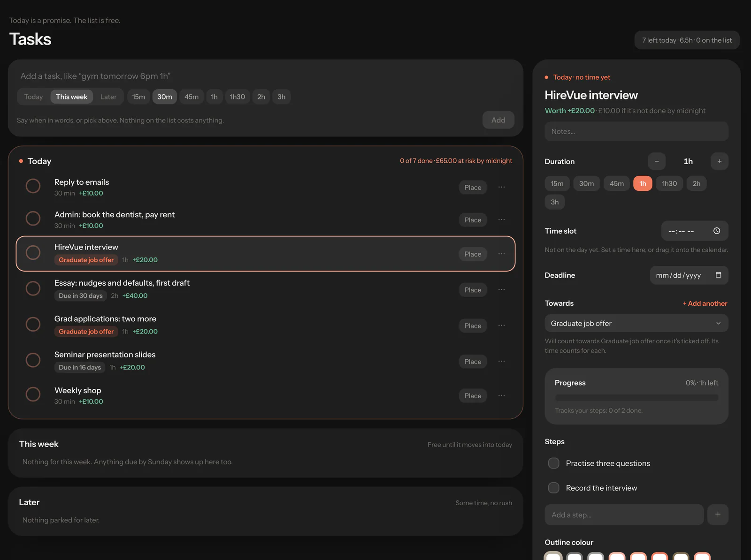Image resolution: width=751 pixels, height=560 pixels.
Task: Click the Due in 30 days badge
Action: pos(81,295)
